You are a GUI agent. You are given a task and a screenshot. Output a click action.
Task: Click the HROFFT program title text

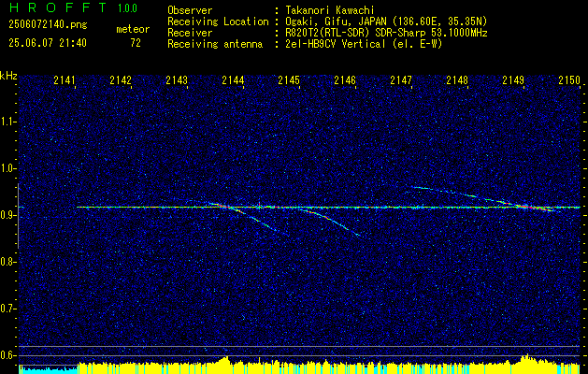point(58,7)
